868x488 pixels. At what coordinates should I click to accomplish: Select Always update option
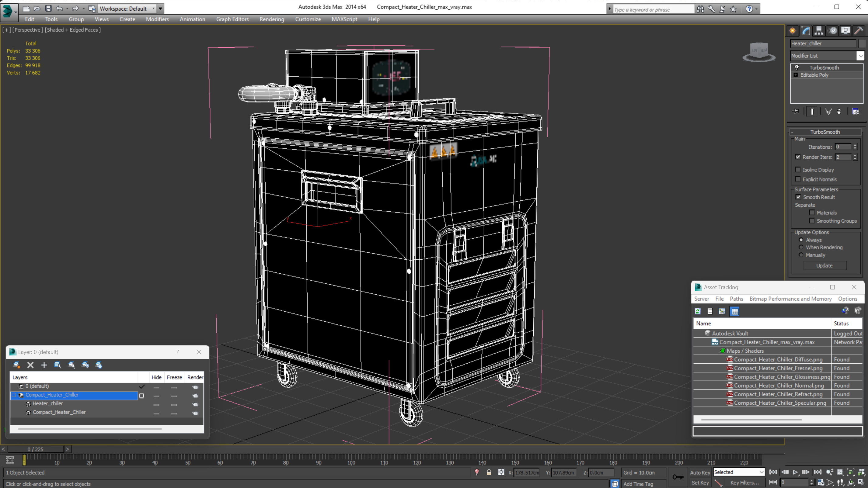click(801, 240)
